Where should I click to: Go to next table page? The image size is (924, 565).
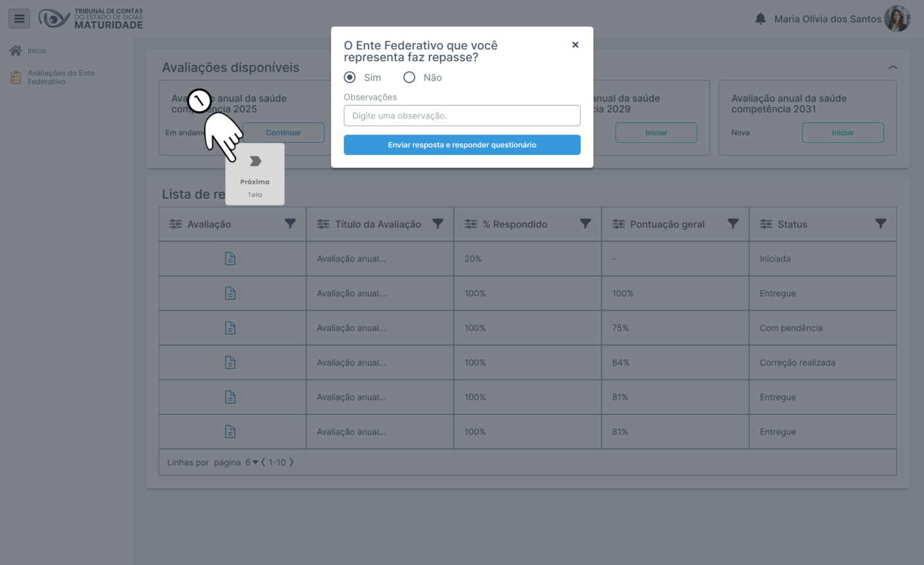[291, 463]
